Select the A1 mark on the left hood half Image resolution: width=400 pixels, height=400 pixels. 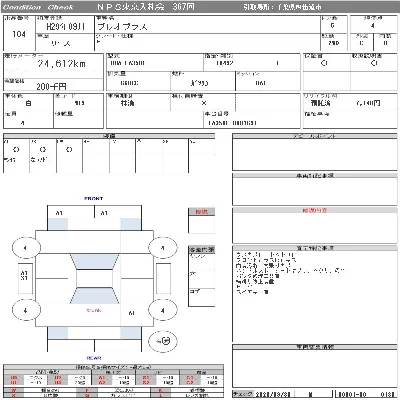(x=59, y=213)
